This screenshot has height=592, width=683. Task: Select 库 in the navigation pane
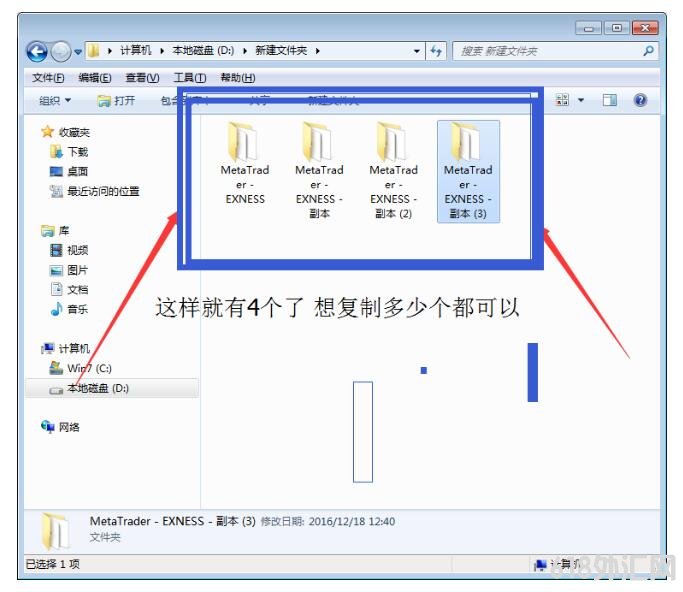64,231
